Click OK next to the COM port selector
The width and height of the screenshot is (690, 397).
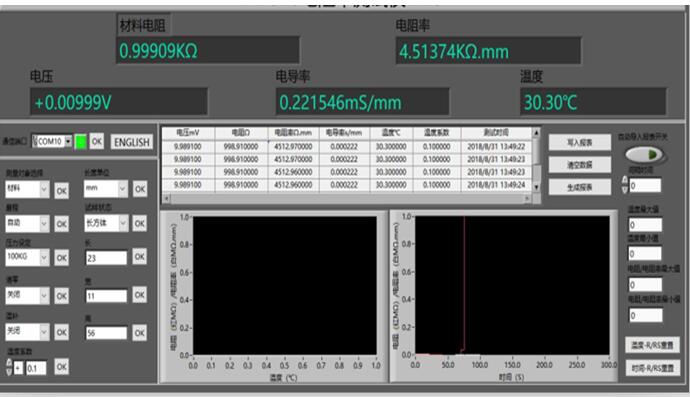(97, 142)
